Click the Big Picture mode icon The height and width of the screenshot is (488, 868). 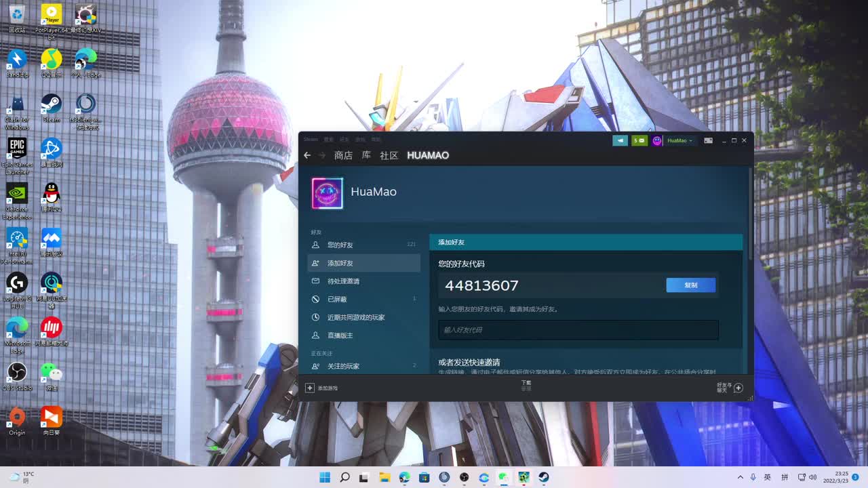pos(708,140)
